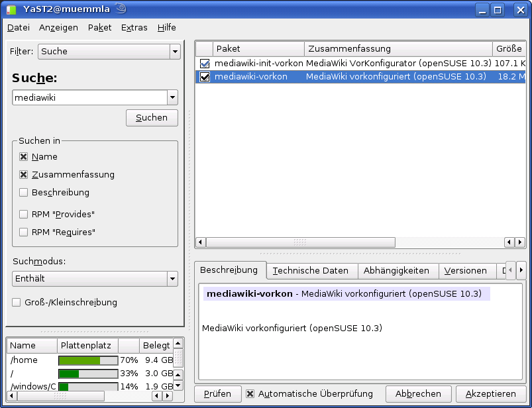This screenshot has height=408, width=532.
Task: Click the Plattenplatz column header
Action: [87, 346]
